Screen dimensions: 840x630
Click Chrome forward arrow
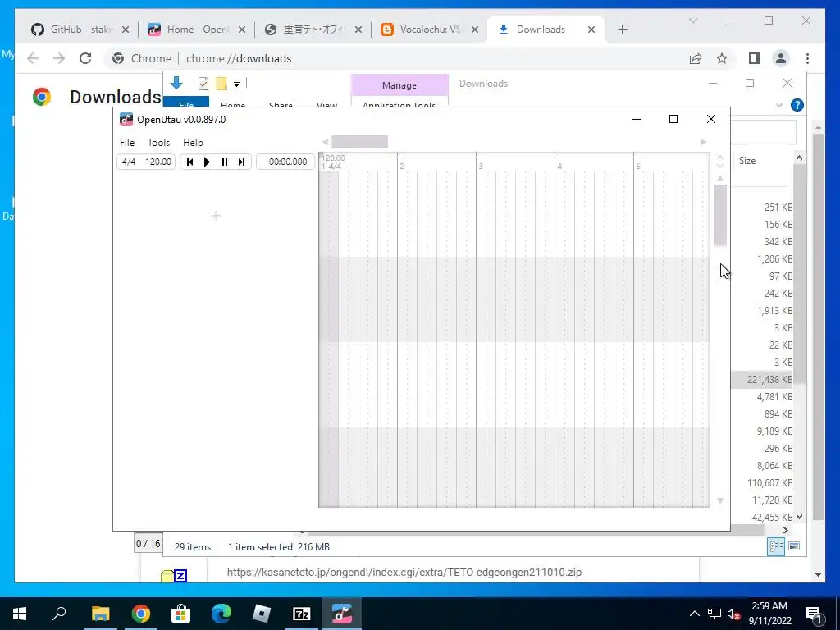click(x=59, y=58)
